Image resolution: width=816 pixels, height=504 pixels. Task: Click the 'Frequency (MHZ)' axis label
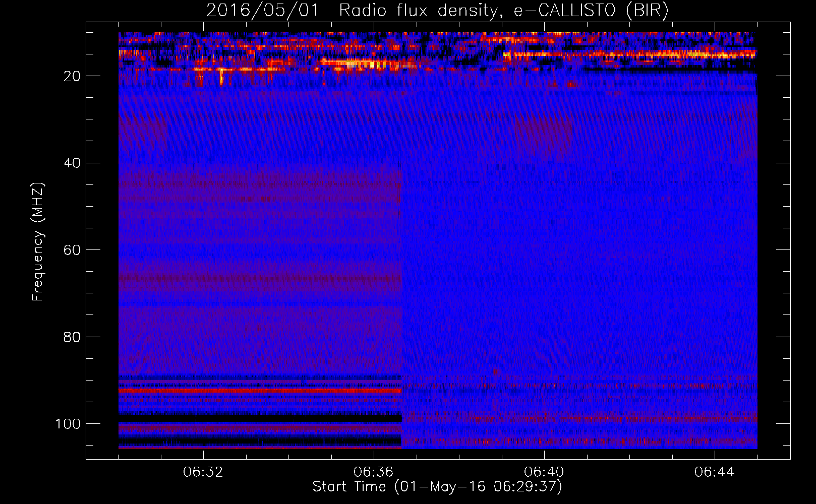[x=38, y=241]
